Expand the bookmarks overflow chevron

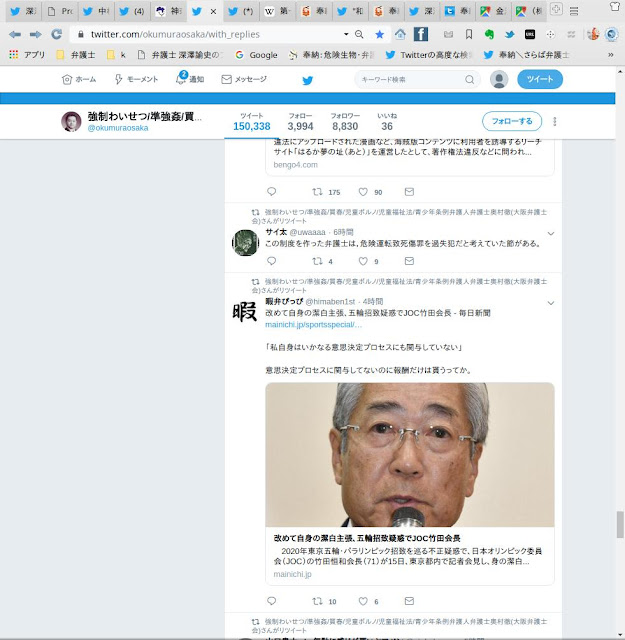coord(611,55)
